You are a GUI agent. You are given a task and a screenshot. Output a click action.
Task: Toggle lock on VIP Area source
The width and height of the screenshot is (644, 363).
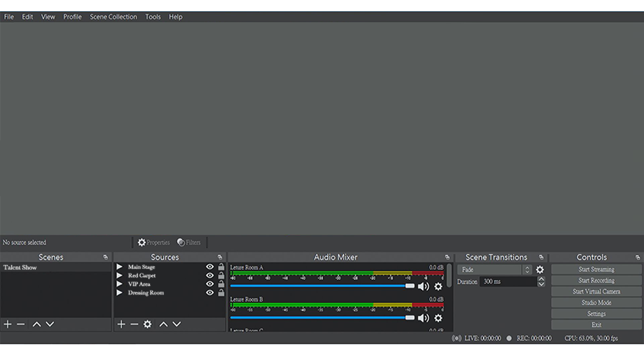pos(221,284)
